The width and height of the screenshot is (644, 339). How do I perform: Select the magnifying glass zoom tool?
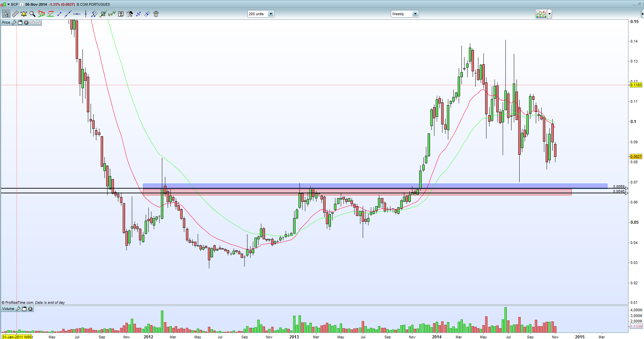click(32, 14)
